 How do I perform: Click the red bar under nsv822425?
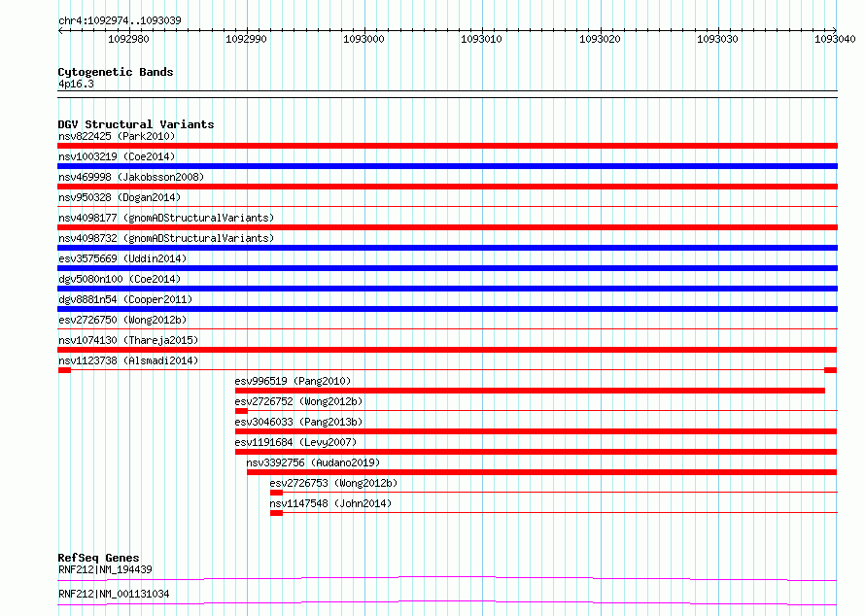click(447, 146)
